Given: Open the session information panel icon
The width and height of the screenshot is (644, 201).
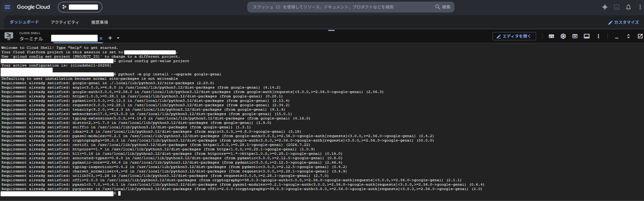Looking at the screenshot, I should [x=587, y=36].
